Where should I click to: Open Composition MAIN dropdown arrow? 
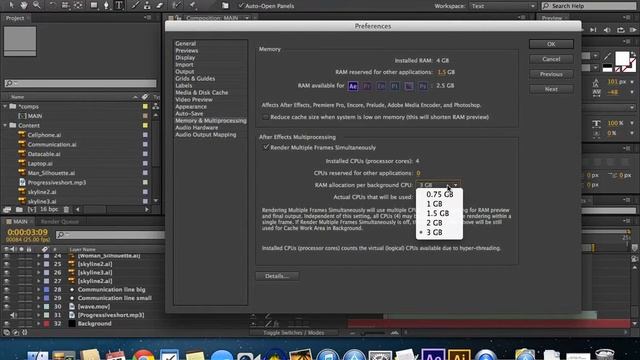pyautogui.click(x=247, y=18)
